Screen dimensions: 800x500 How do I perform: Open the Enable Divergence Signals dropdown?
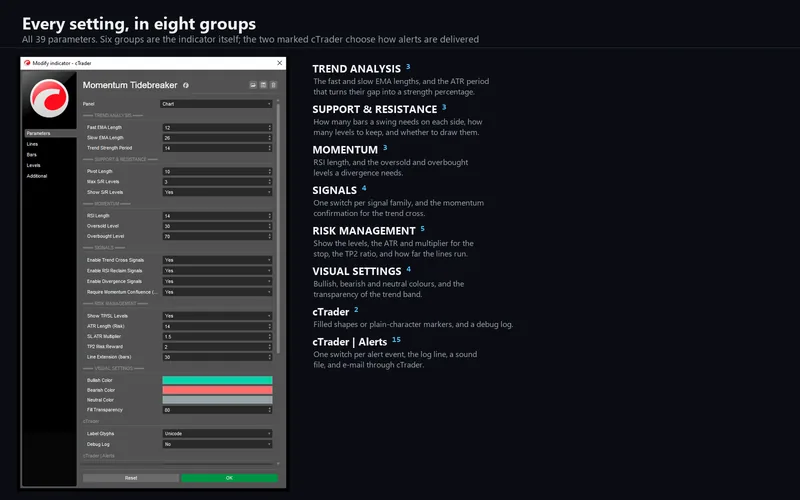[x=217, y=282]
